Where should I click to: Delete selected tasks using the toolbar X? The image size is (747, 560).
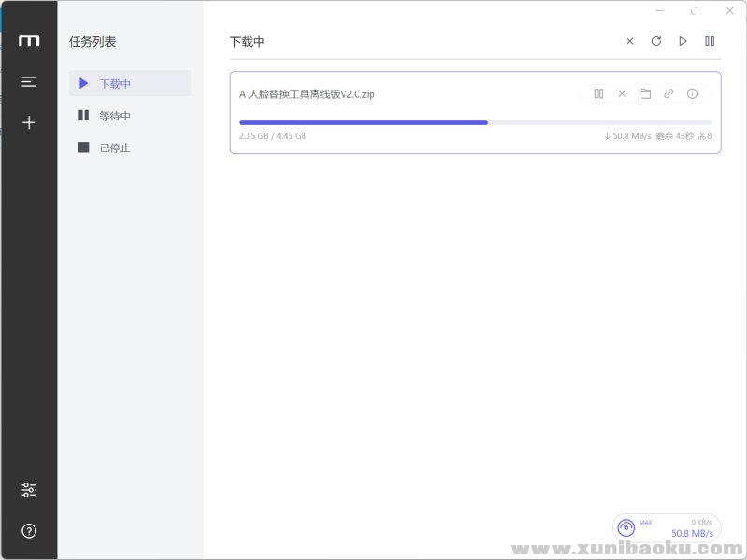pos(629,41)
